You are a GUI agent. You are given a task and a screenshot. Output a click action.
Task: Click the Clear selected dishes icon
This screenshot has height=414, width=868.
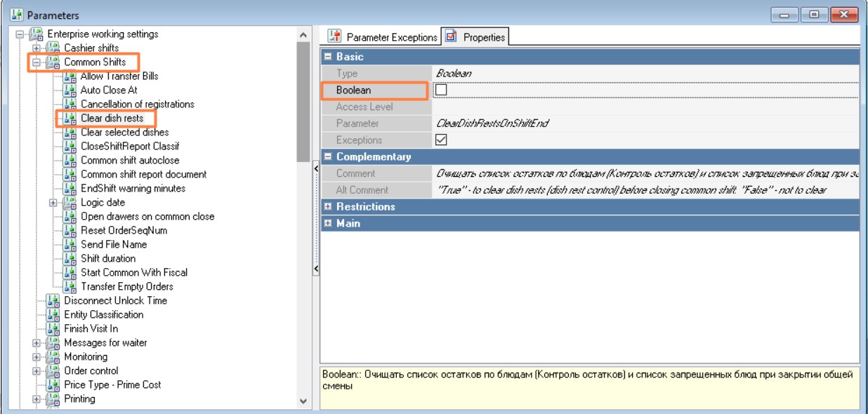69,132
